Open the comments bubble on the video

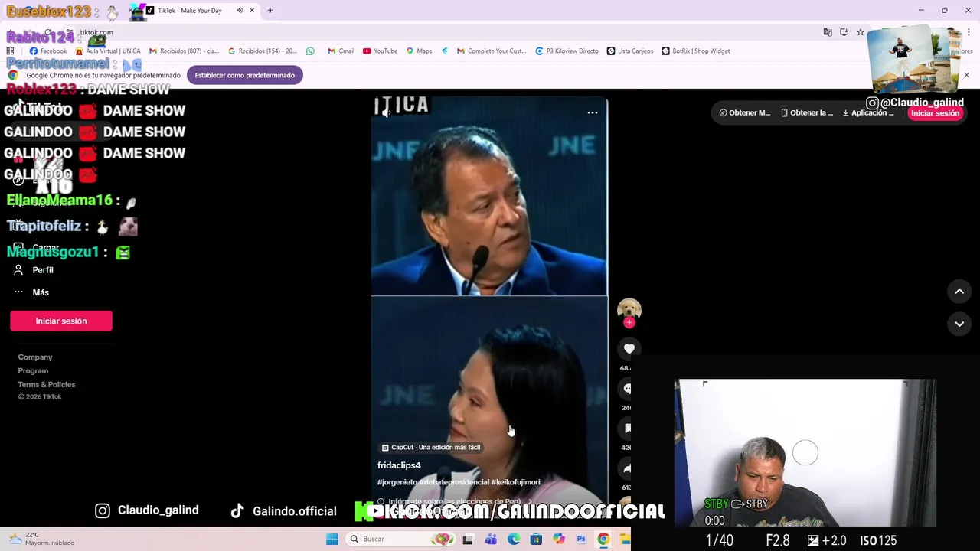(628, 389)
